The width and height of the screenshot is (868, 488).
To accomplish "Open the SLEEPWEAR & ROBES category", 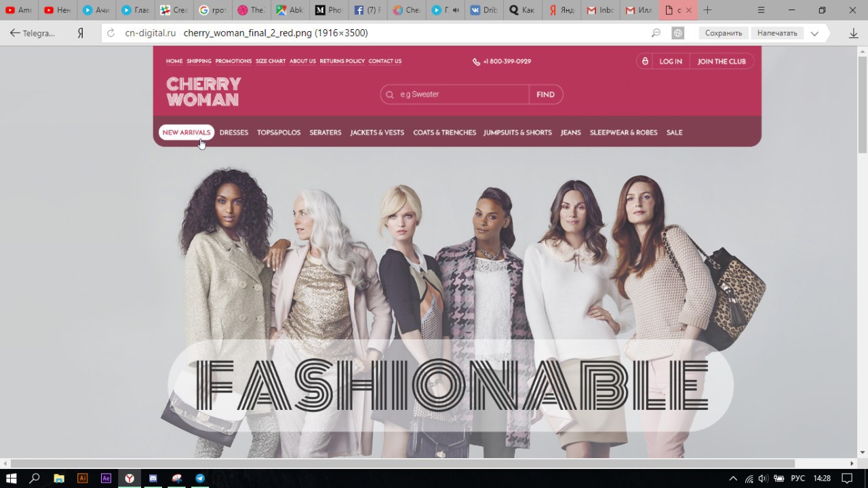I will pos(624,132).
